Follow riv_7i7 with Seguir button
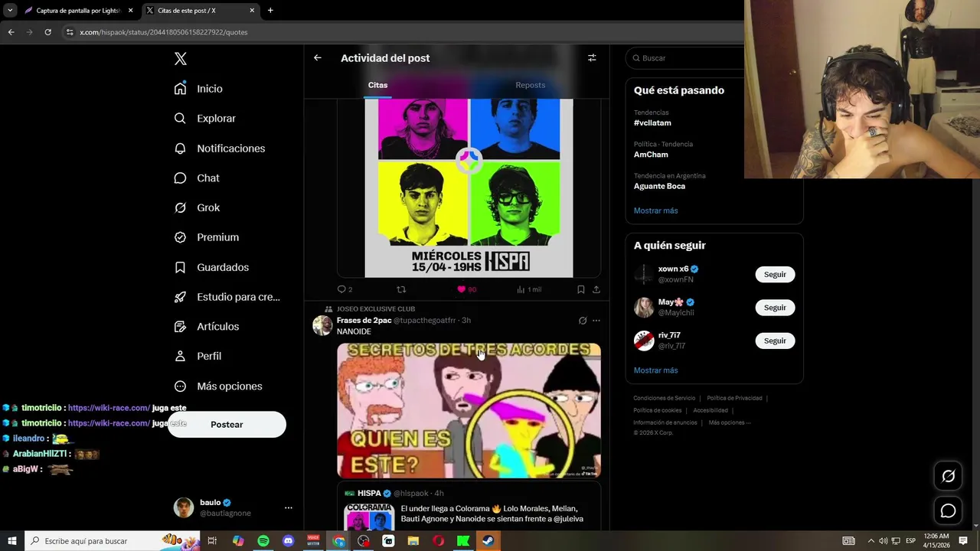This screenshot has height=551, width=980. (x=775, y=341)
